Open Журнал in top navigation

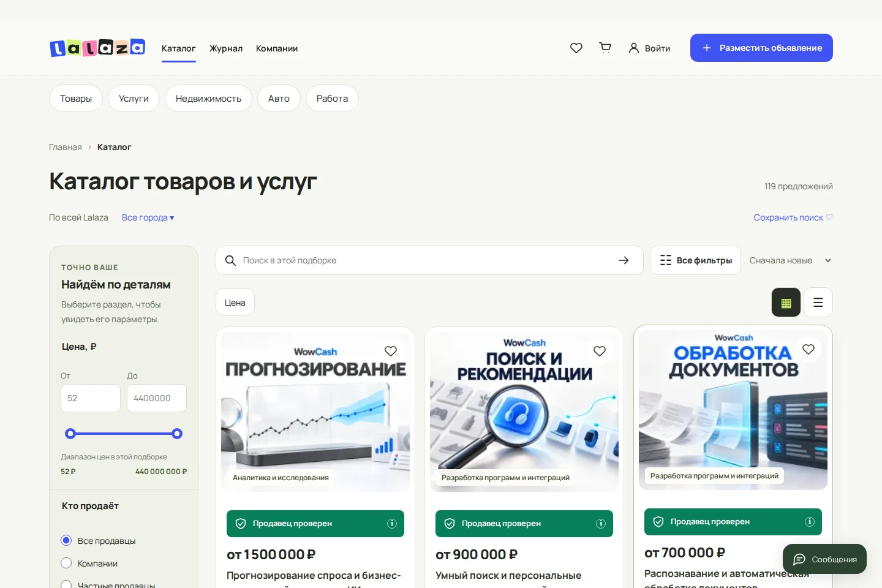(x=226, y=48)
